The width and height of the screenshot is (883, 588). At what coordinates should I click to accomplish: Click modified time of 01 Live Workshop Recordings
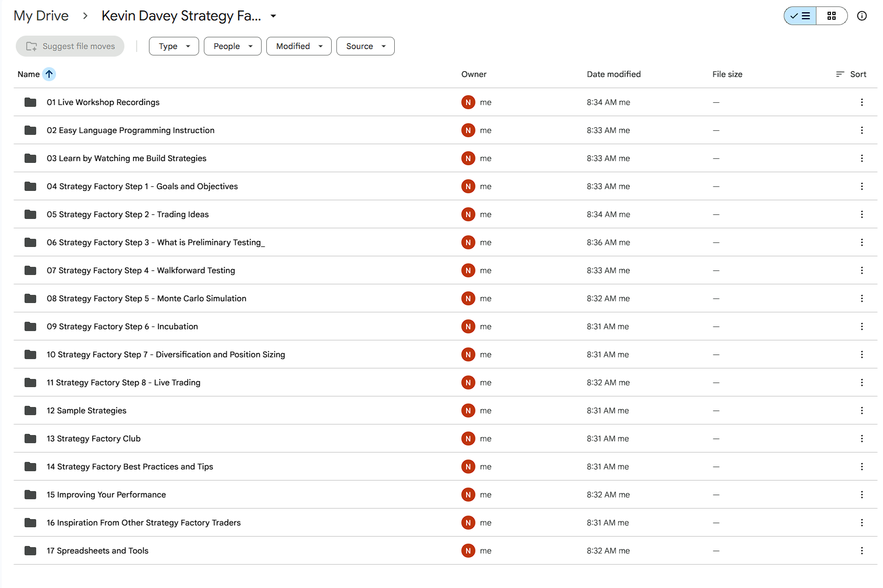(609, 102)
